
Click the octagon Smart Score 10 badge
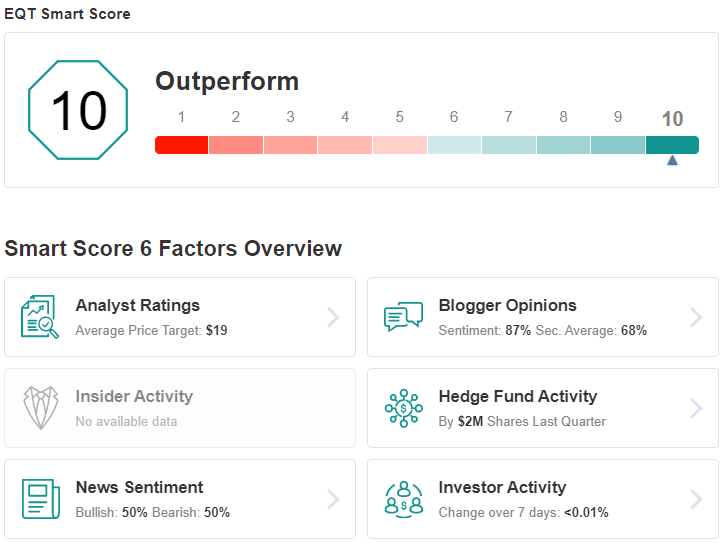pyautogui.click(x=78, y=110)
